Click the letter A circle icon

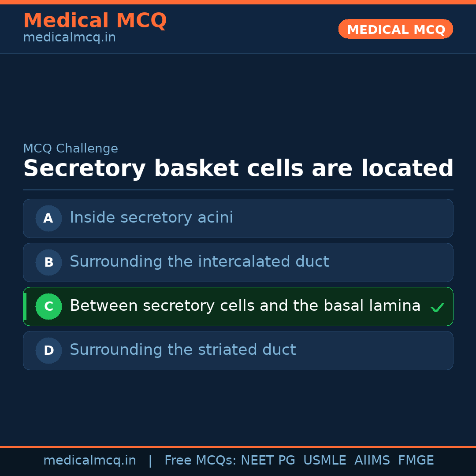(48, 218)
